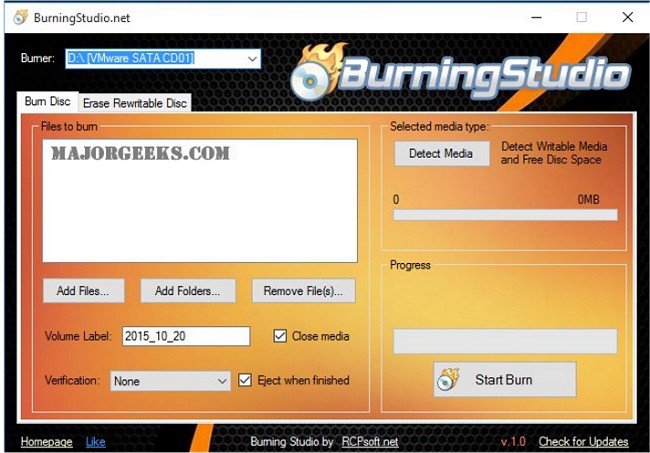Click the Detect Writable Media description text
Image resolution: width=650 pixels, height=453 pixels.
(554, 153)
